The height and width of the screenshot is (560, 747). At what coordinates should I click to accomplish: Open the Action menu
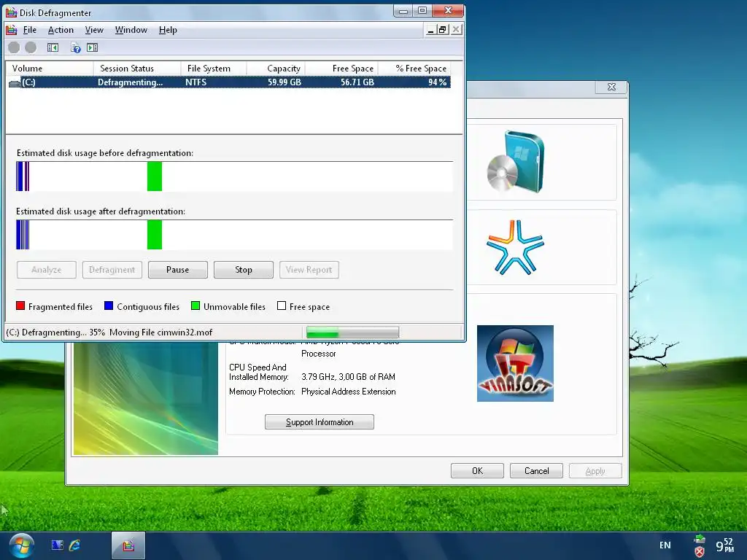click(x=61, y=29)
